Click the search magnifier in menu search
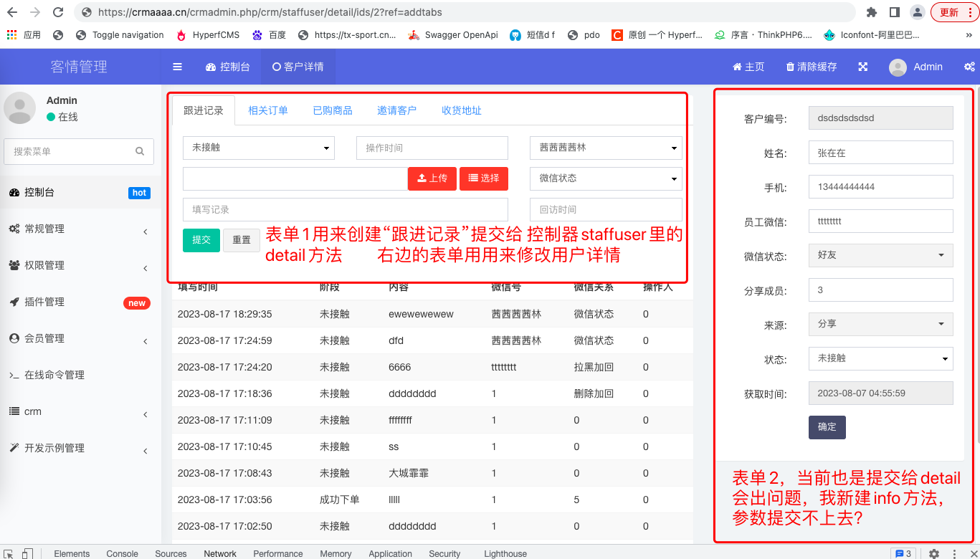The height and width of the screenshot is (559, 980). coord(140,151)
